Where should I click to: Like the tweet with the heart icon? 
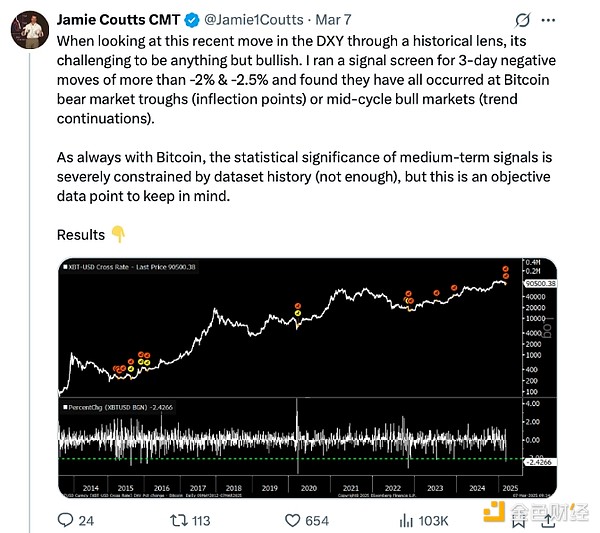294,519
